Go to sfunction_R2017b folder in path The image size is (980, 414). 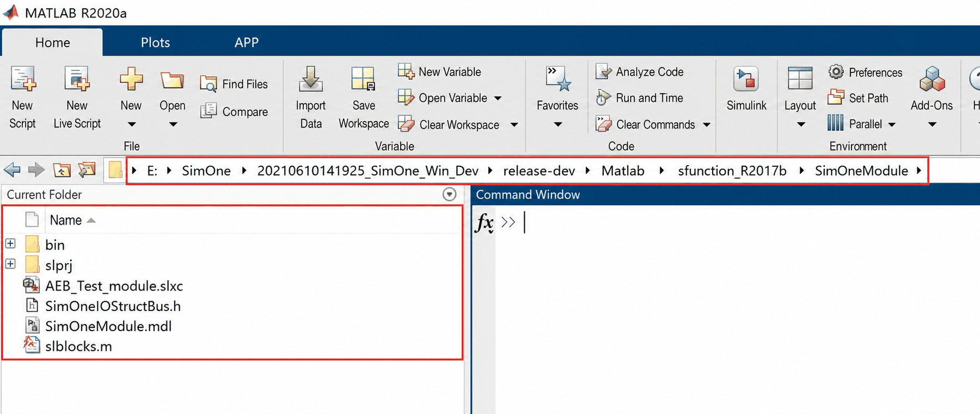coord(732,171)
